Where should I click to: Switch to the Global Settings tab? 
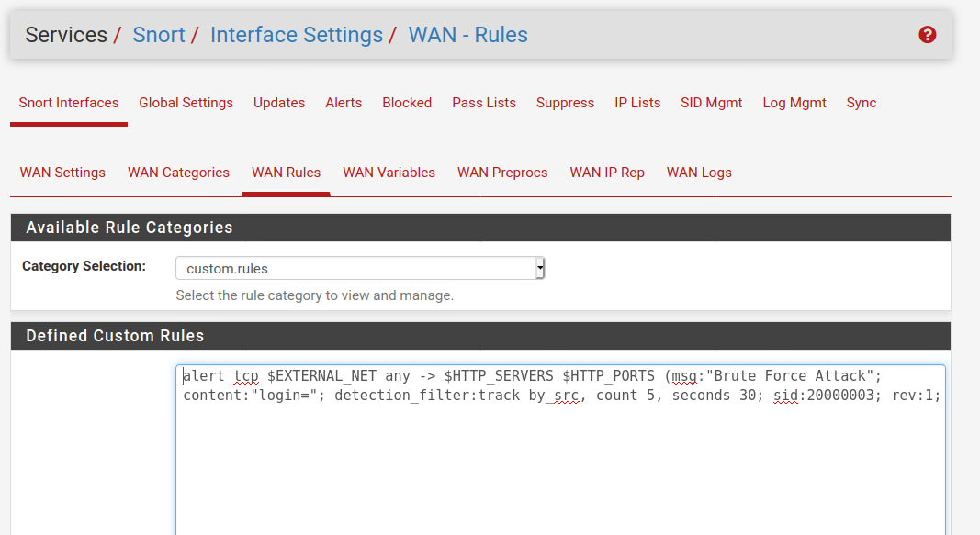pyautogui.click(x=186, y=103)
